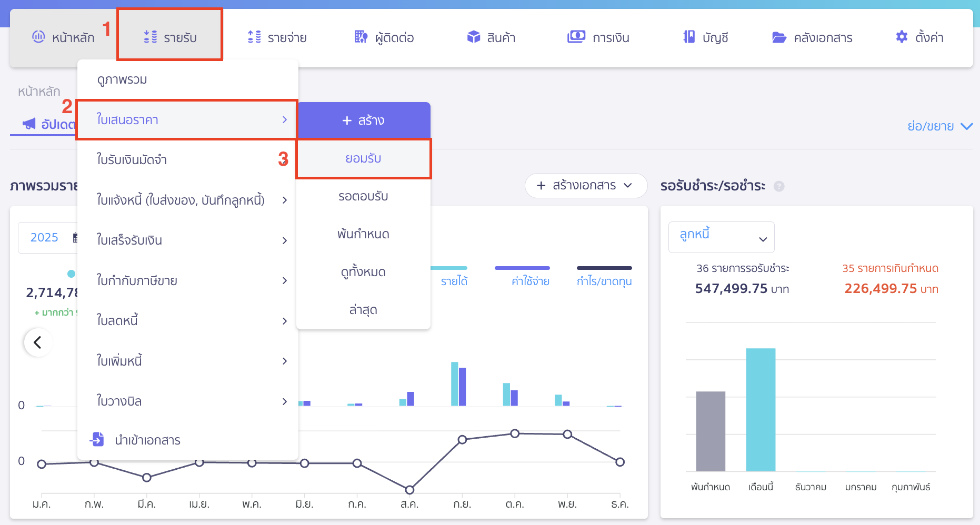Screen dimensions: 980x525
Task: Click the help question mark beside รอรับชำระ/รอชำระ
Action: coord(779,186)
